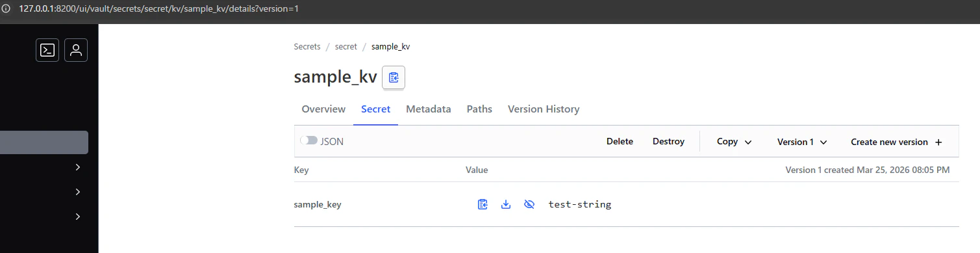
Task: Toggle the JSON view switch
Action: [308, 140]
